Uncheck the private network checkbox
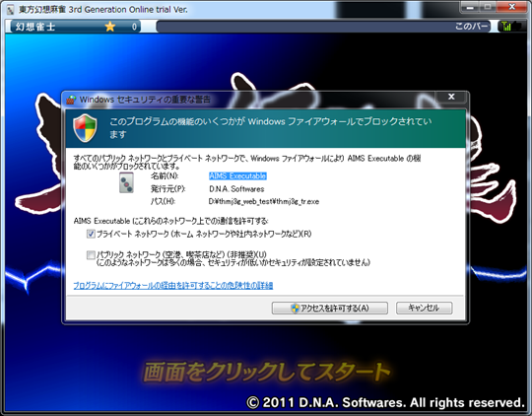Viewport: 532px width, 416px height. 91,234
